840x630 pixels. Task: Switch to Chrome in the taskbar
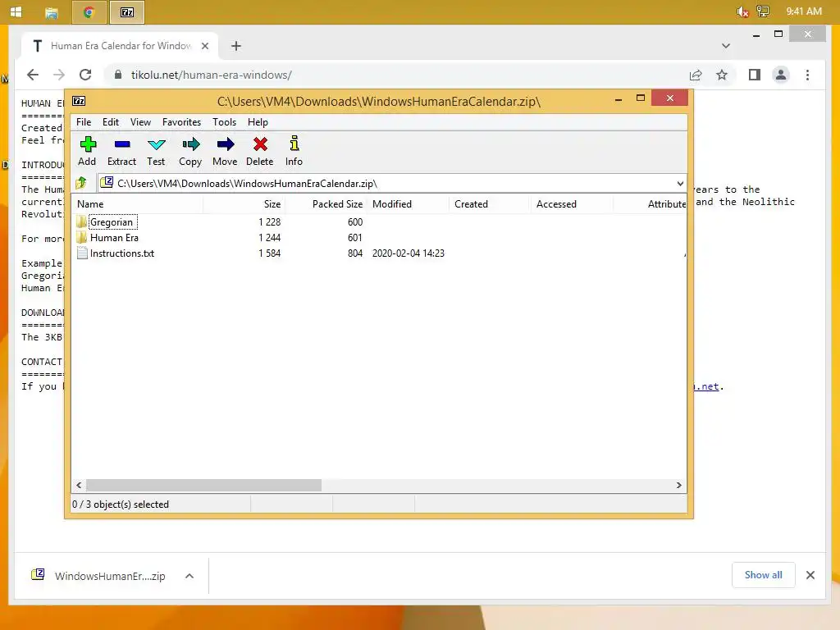click(x=89, y=12)
